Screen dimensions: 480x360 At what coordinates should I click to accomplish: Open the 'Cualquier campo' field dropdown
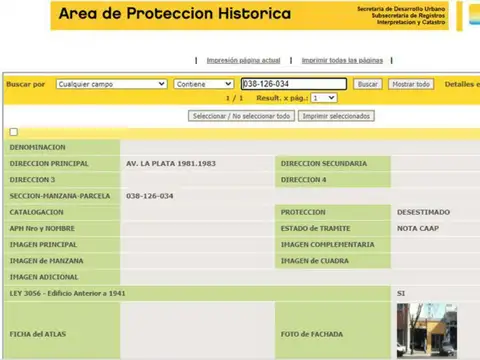[112, 84]
